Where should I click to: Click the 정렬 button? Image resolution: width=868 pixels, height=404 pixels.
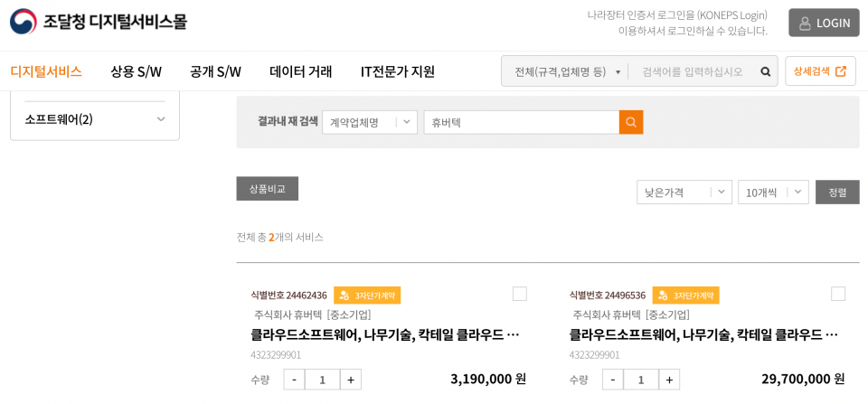click(x=837, y=192)
